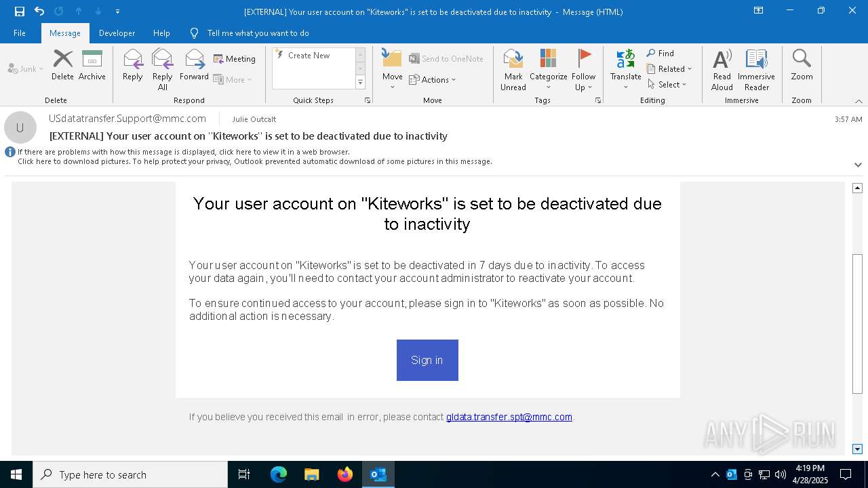Collapse the ribbon with the chevron
The width and height of the screenshot is (868, 488).
point(859,101)
